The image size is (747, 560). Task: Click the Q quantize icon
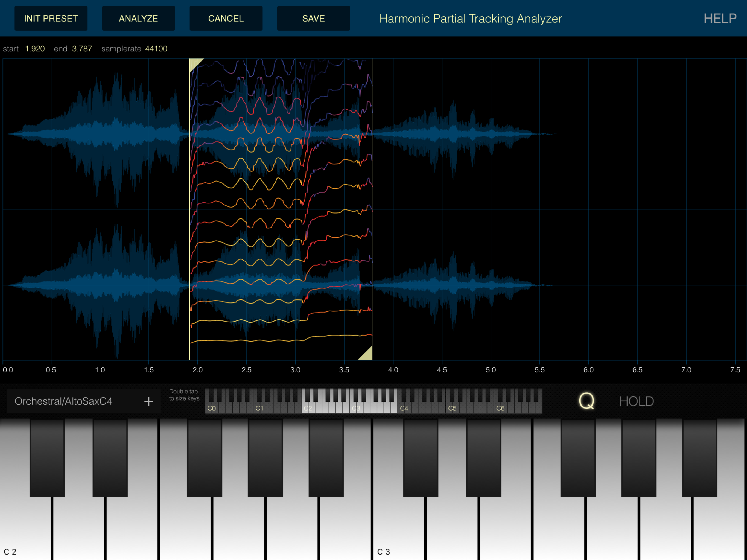pyautogui.click(x=586, y=401)
